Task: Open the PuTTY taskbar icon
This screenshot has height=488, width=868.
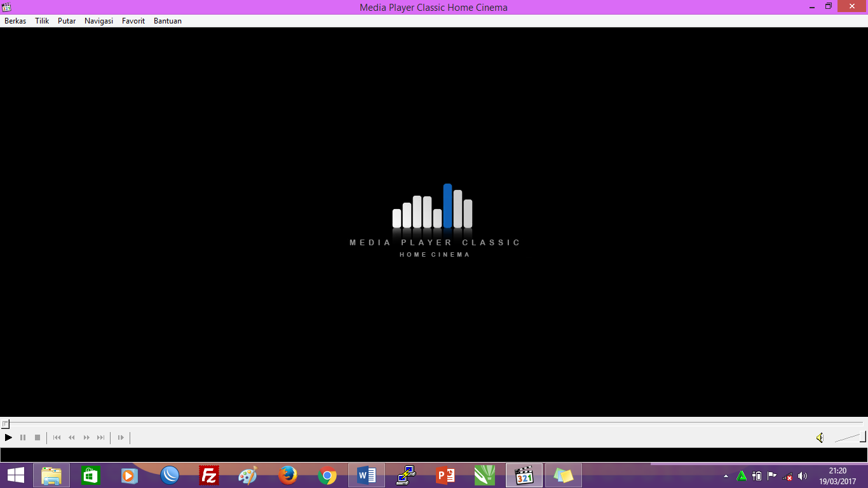Action: 406,475
